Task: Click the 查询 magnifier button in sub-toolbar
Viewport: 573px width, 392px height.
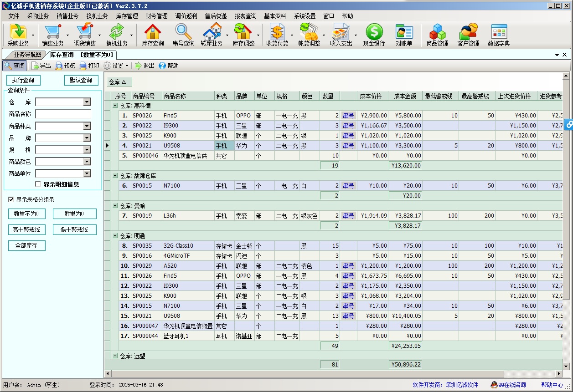Action: click(x=14, y=66)
